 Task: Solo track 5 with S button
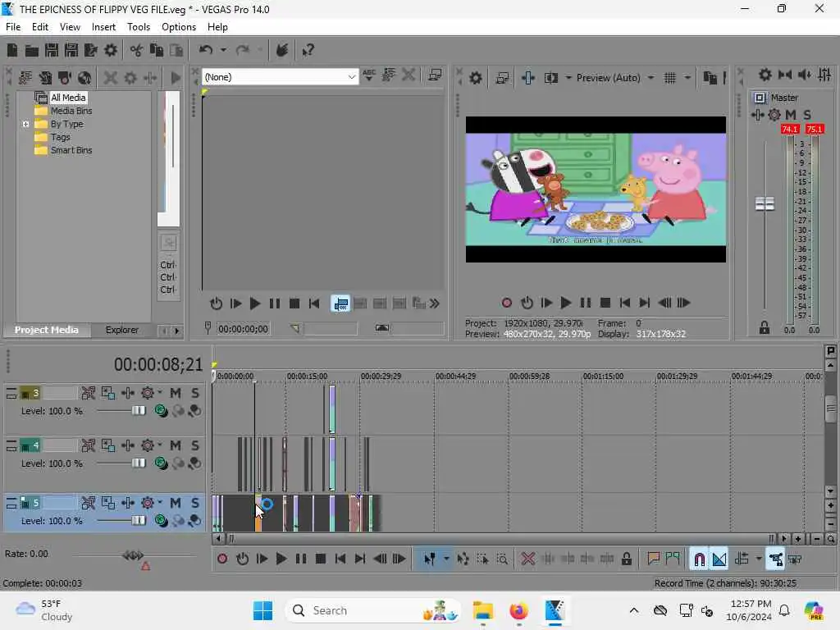tap(195, 503)
